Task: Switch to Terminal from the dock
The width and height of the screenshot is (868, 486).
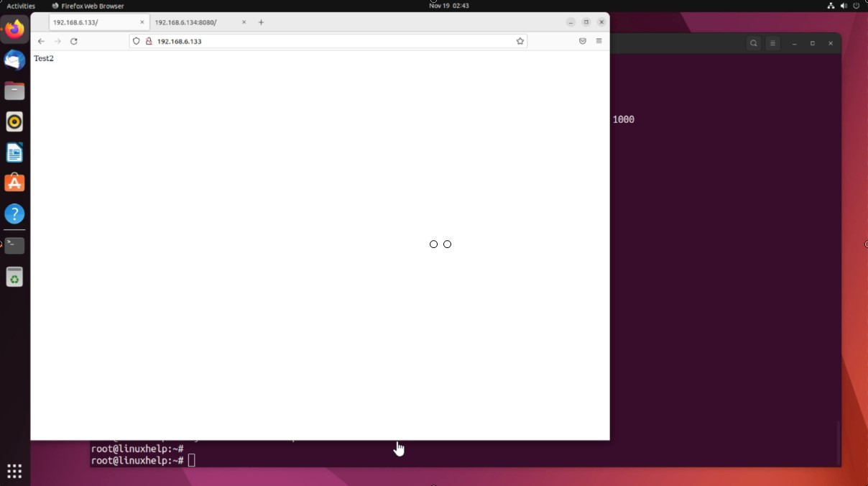Action: tap(14, 246)
